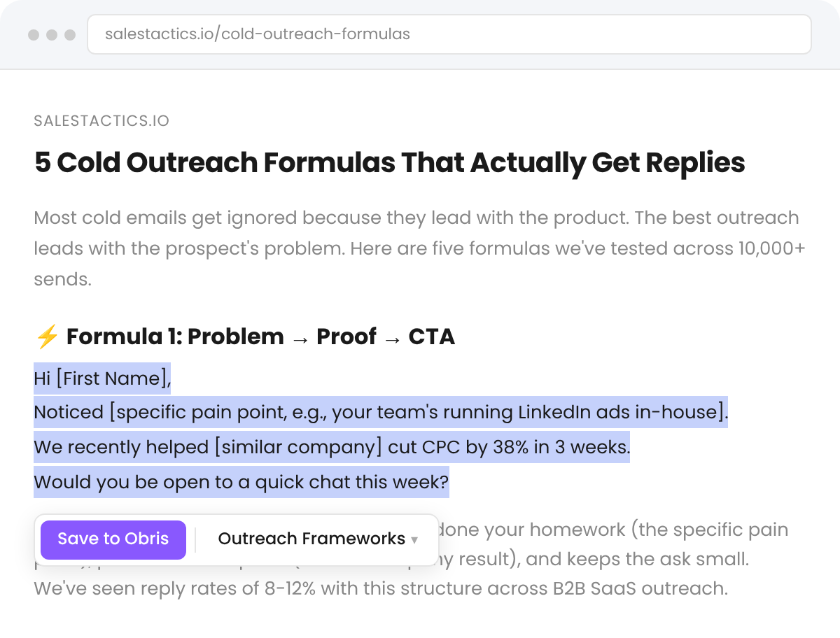Image resolution: width=840 pixels, height=638 pixels.
Task: Click the highlighted line "Hi [First Name],"
Action: click(102, 378)
